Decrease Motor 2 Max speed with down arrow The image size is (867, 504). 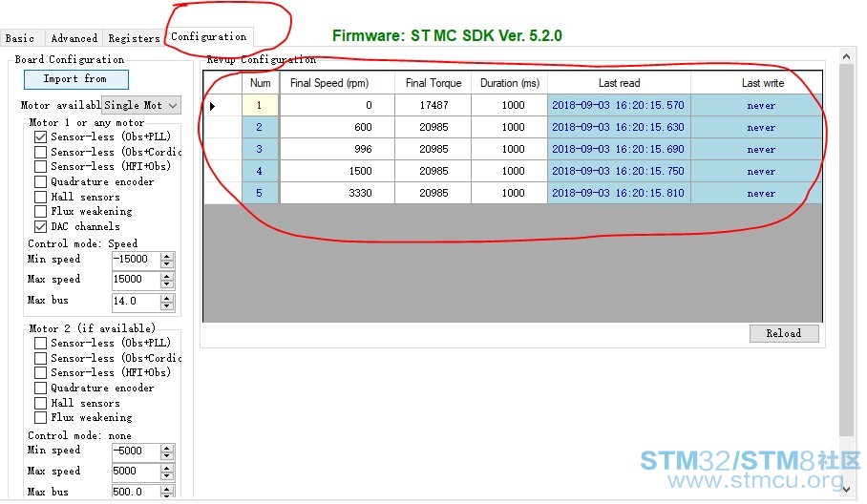click(x=167, y=476)
